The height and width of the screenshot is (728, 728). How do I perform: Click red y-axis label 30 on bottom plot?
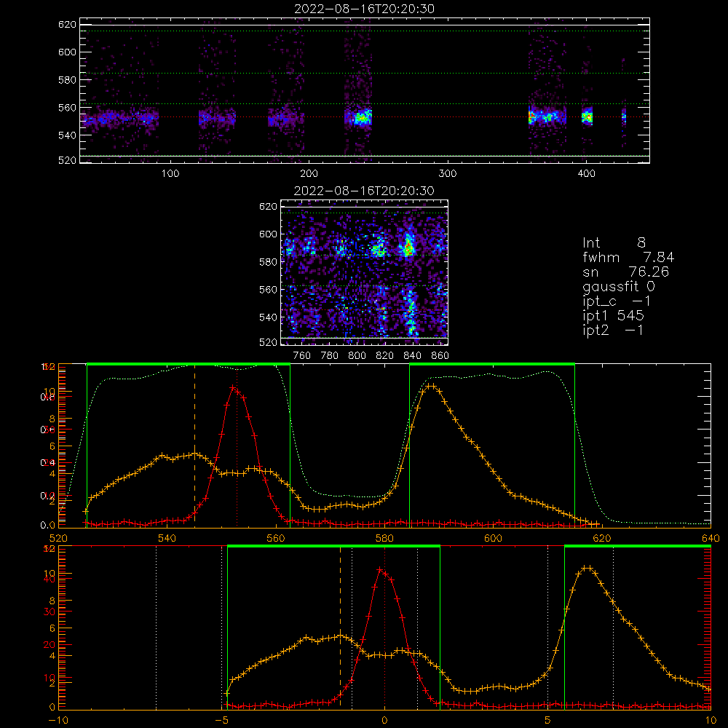(x=50, y=612)
